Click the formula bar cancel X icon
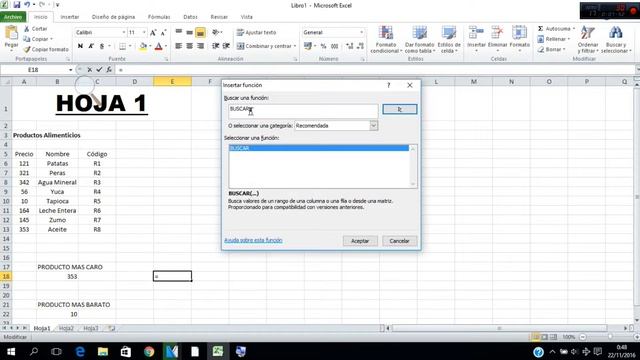640x360 pixels. pos(89,70)
